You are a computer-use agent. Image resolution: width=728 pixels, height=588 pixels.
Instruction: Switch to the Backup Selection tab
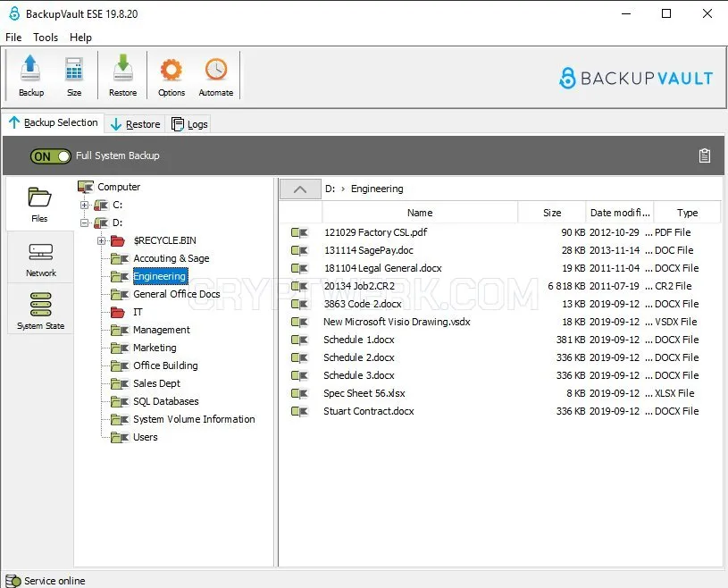(53, 122)
